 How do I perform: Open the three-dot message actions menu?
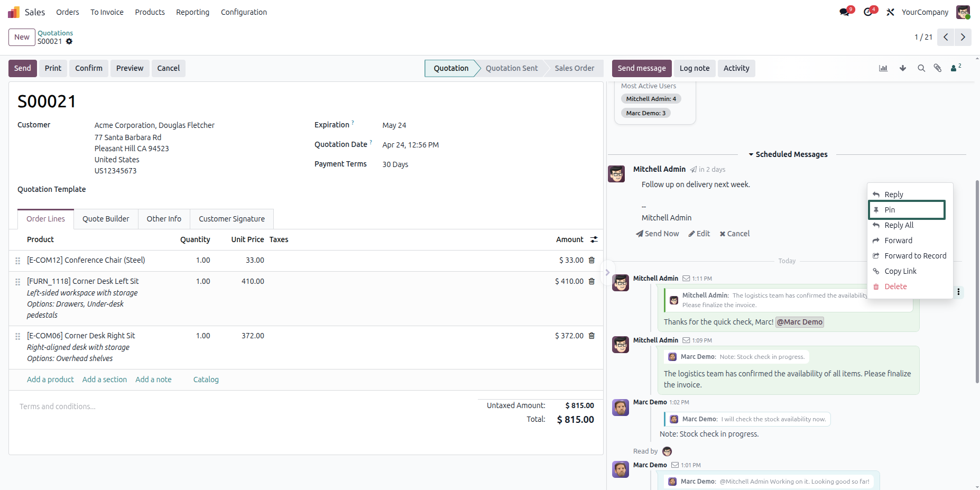click(x=958, y=292)
